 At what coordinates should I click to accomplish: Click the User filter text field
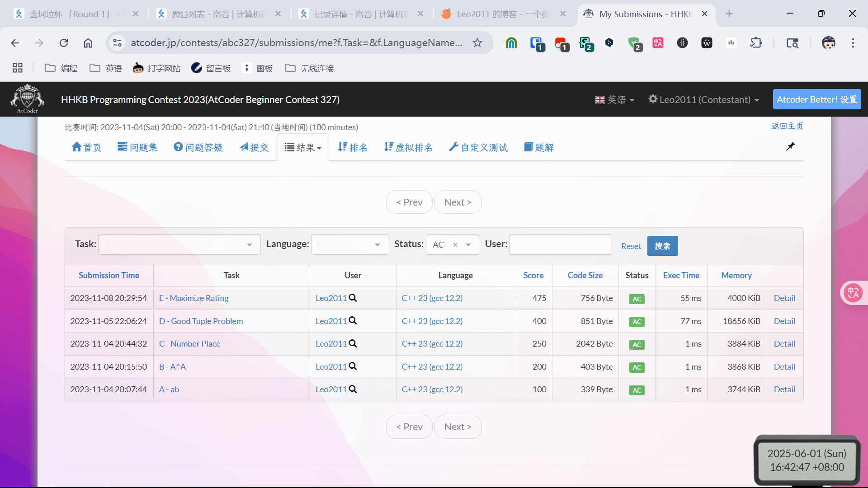[x=561, y=245]
